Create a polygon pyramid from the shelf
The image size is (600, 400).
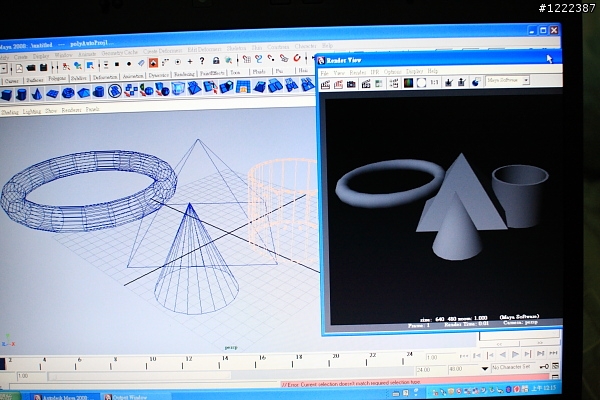tap(83, 92)
